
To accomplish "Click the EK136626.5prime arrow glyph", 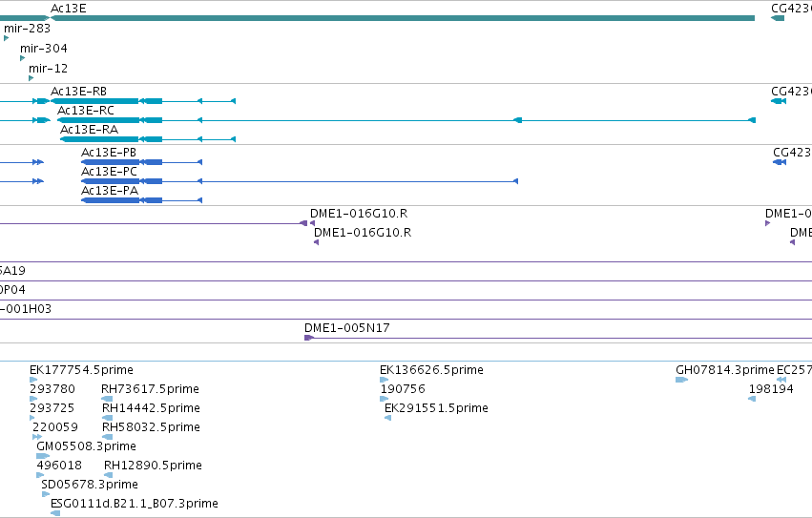I will click(x=385, y=380).
